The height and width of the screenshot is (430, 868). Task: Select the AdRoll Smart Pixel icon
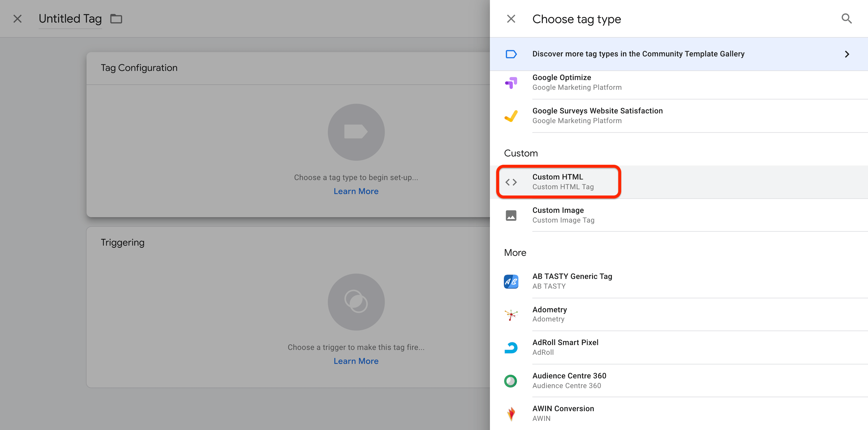511,347
